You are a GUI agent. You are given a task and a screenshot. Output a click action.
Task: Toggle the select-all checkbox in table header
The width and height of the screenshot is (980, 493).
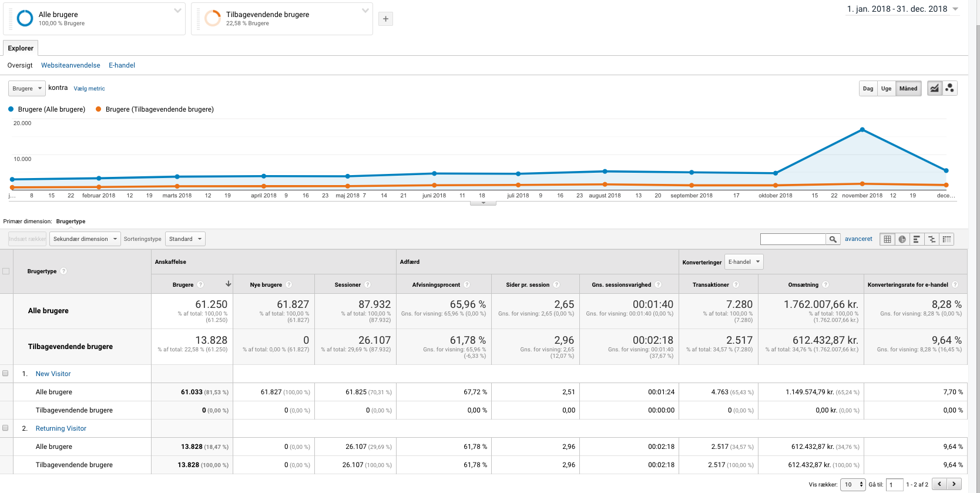click(x=6, y=271)
